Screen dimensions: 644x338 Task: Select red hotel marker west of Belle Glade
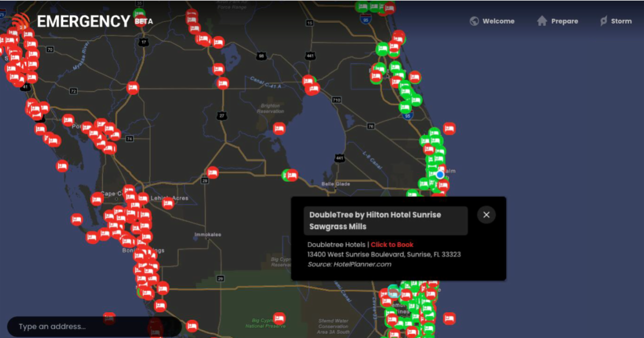(292, 175)
